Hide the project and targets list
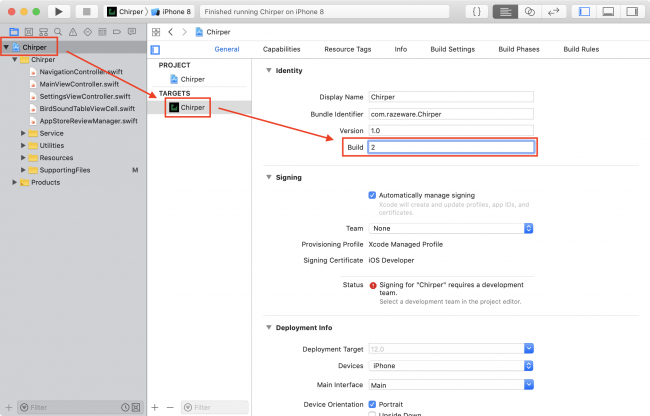The height and width of the screenshot is (416, 650). pyautogui.click(x=155, y=50)
